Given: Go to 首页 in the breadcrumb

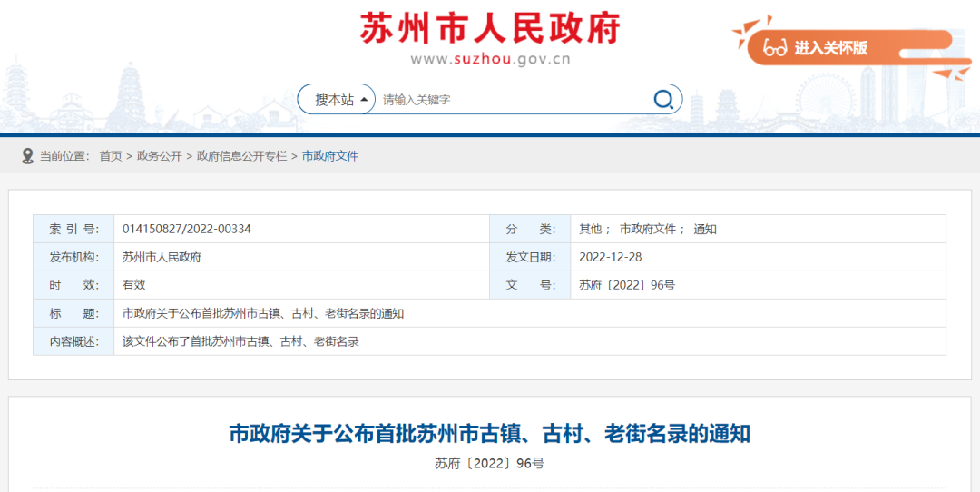Looking at the screenshot, I should (x=111, y=156).
